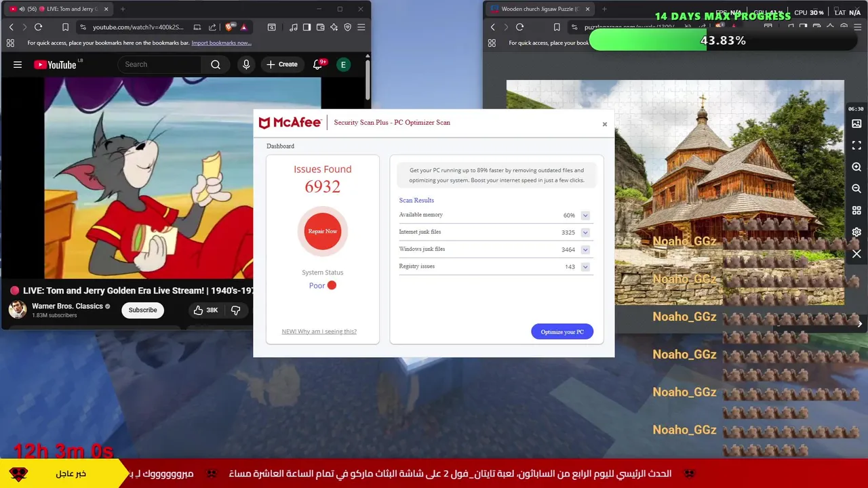The height and width of the screenshot is (488, 868).
Task: Start voice search with the microphone icon
Action: tap(246, 64)
